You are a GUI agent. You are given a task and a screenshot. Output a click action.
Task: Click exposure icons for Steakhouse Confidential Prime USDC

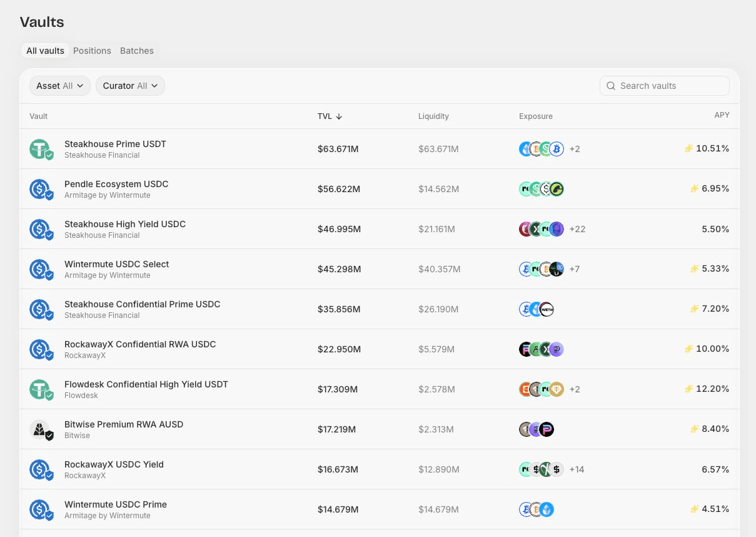tap(537, 309)
